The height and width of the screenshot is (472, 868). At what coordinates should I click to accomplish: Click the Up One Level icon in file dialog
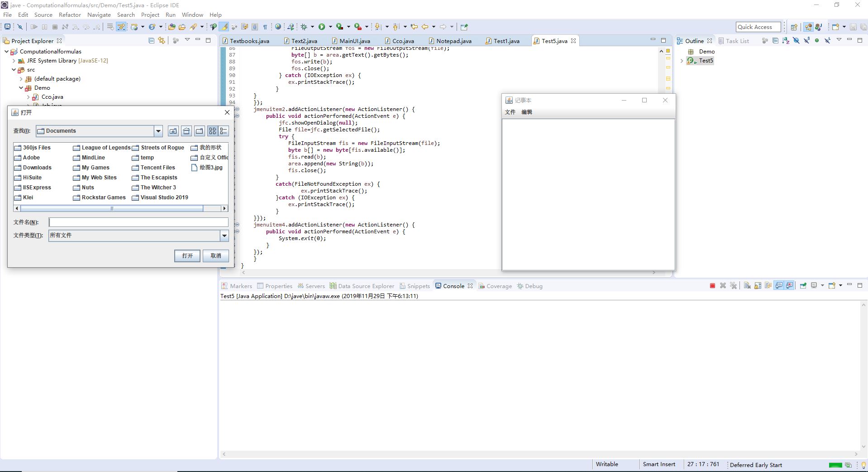pos(173,131)
